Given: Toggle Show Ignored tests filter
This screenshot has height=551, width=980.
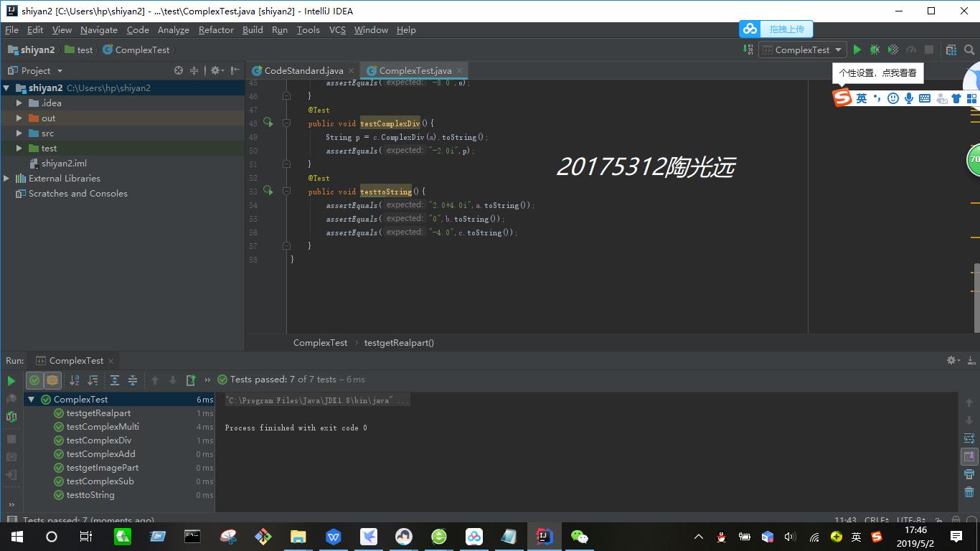Looking at the screenshot, I should coord(52,380).
